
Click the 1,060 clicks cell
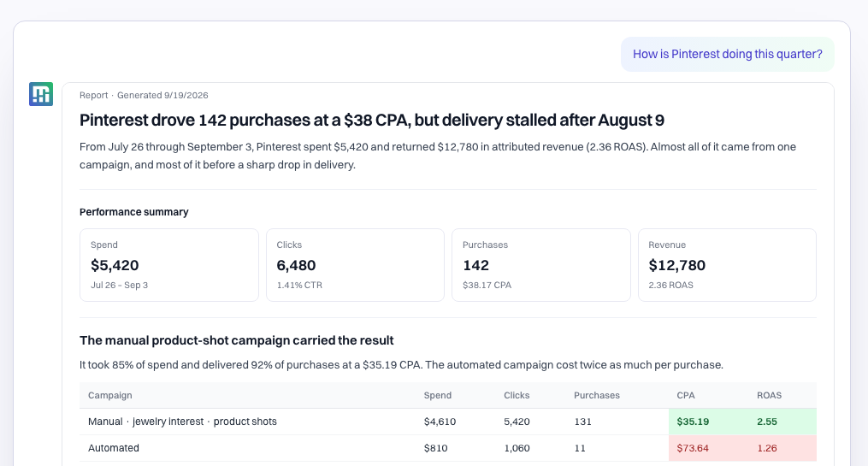coord(517,448)
